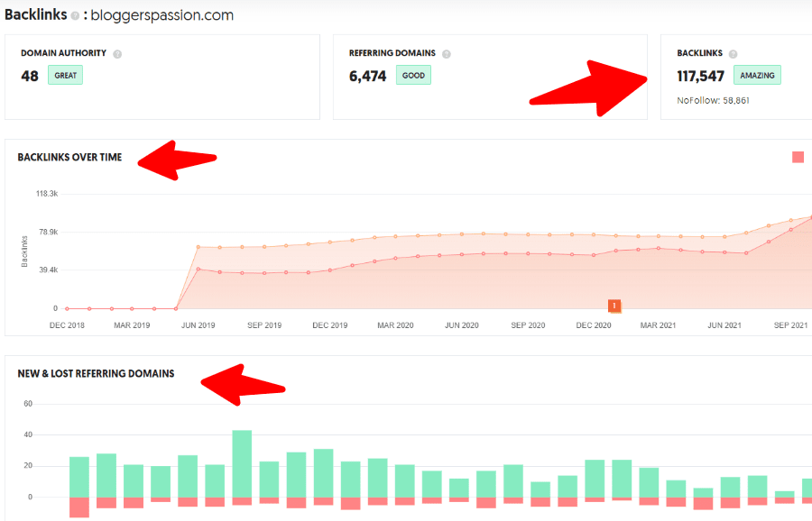812x521 pixels.
Task: Click the MAR 2020 axis label
Action: (x=395, y=325)
